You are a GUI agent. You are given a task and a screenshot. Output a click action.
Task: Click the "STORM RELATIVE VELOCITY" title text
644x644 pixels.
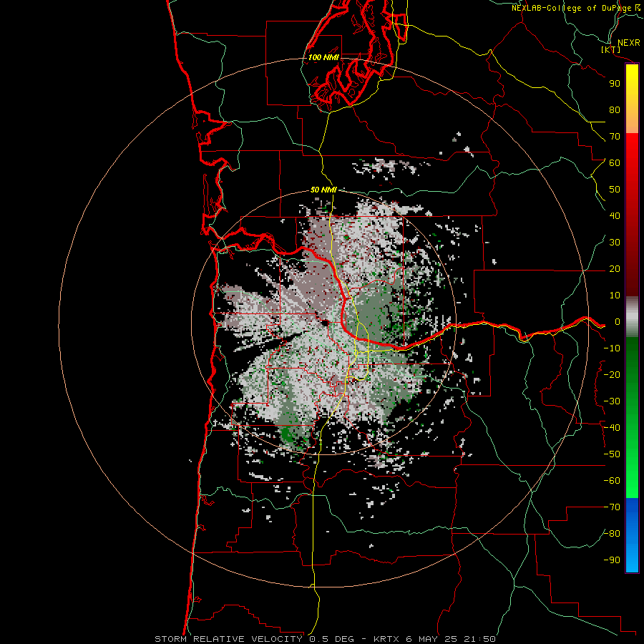tap(228, 639)
